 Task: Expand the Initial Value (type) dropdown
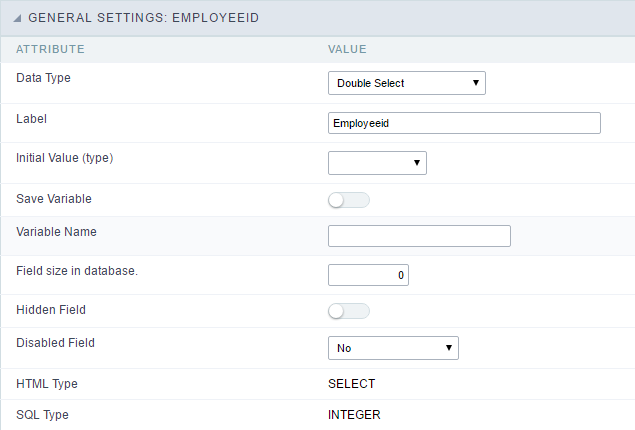click(x=377, y=163)
